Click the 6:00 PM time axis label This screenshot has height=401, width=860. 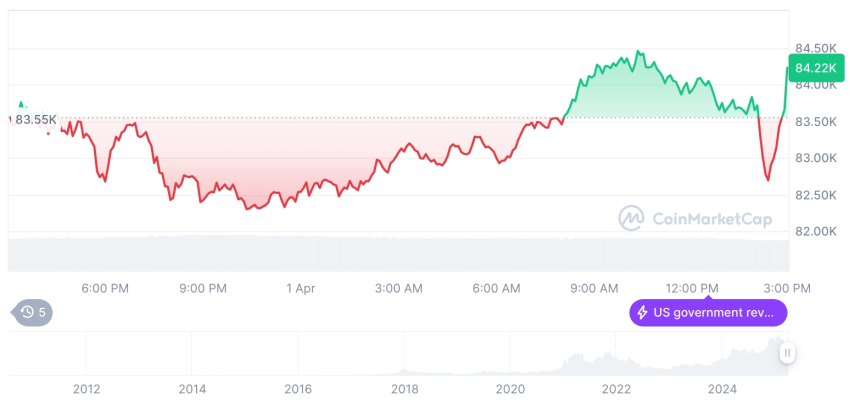pos(105,288)
